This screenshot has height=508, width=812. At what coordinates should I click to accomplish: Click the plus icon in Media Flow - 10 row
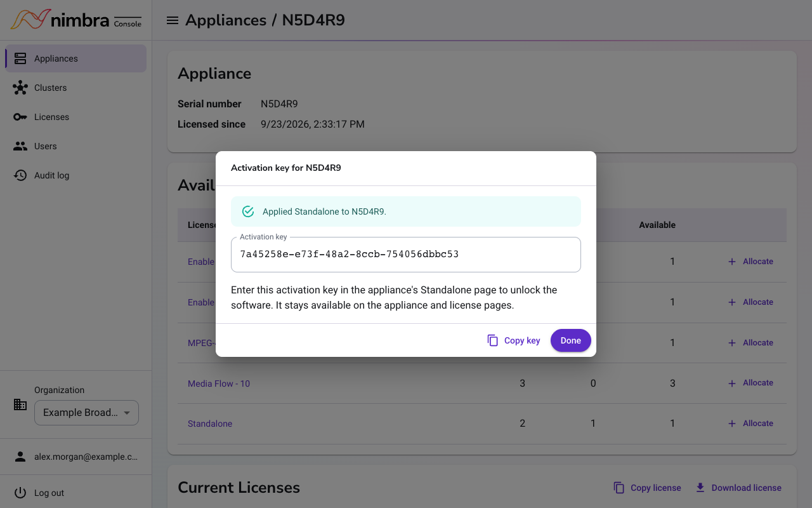(x=732, y=383)
